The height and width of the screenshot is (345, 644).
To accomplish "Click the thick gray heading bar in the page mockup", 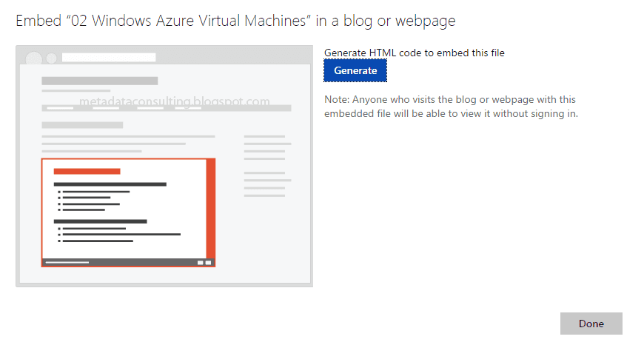I will click(x=99, y=81).
